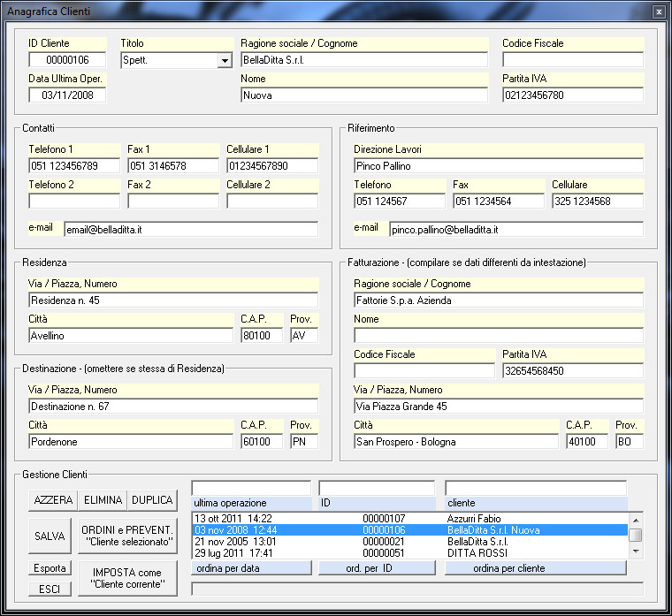The width and height of the screenshot is (672, 616).
Task: Click the Partita IVA field with 02123456780
Action: tap(572, 95)
